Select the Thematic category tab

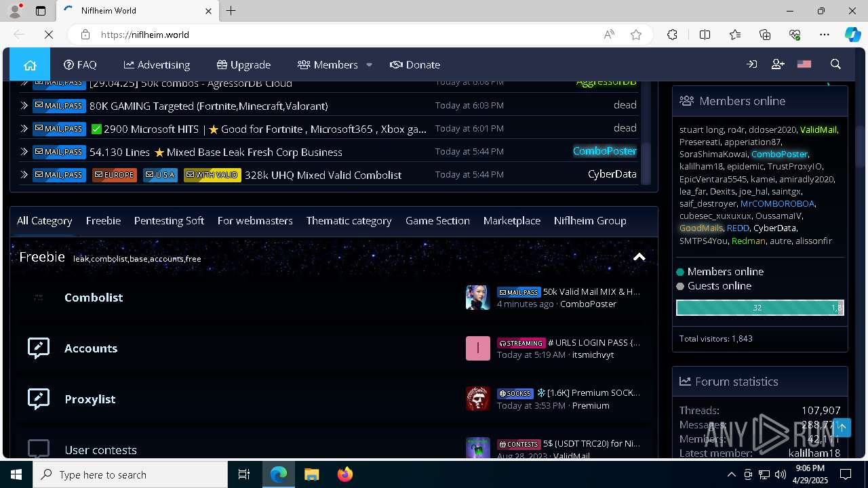point(349,220)
